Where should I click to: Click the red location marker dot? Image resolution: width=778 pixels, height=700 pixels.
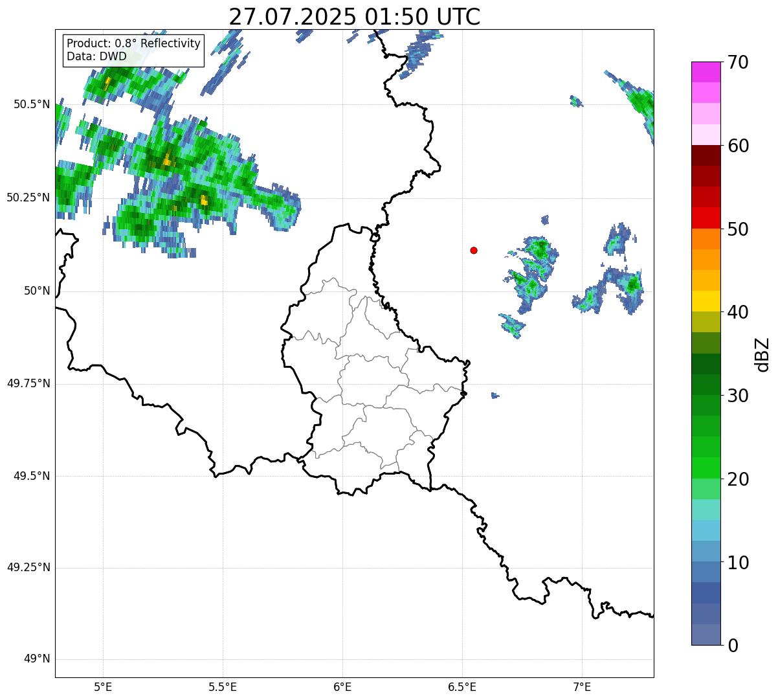click(x=474, y=251)
